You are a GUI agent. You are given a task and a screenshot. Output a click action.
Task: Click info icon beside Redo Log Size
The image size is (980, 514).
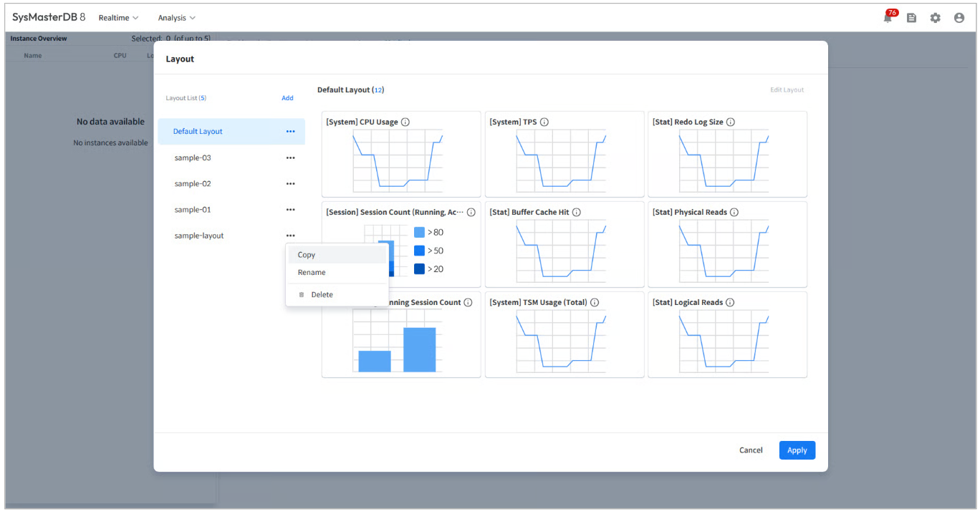[731, 122]
